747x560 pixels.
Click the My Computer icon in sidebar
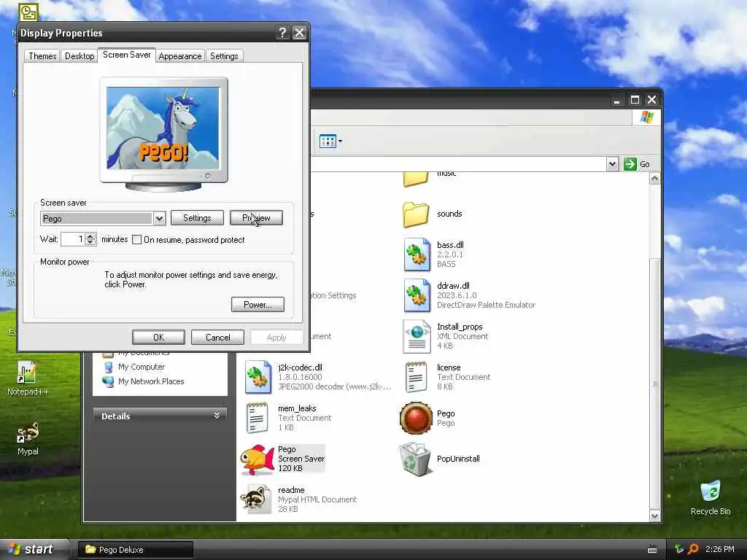coord(109,367)
